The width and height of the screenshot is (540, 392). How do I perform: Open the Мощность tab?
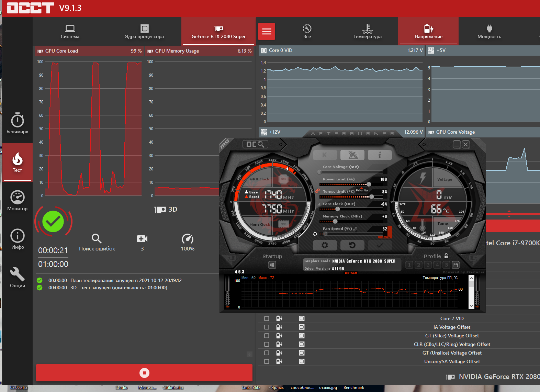[489, 32]
